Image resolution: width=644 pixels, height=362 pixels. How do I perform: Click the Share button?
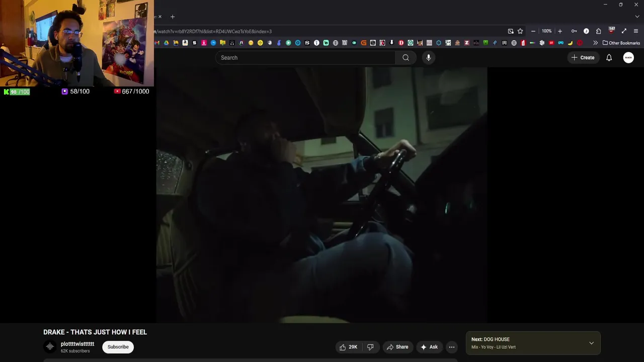[x=397, y=347]
